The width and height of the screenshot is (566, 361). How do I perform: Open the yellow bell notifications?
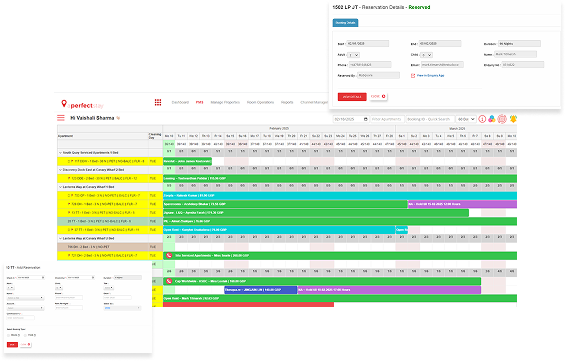(x=513, y=119)
